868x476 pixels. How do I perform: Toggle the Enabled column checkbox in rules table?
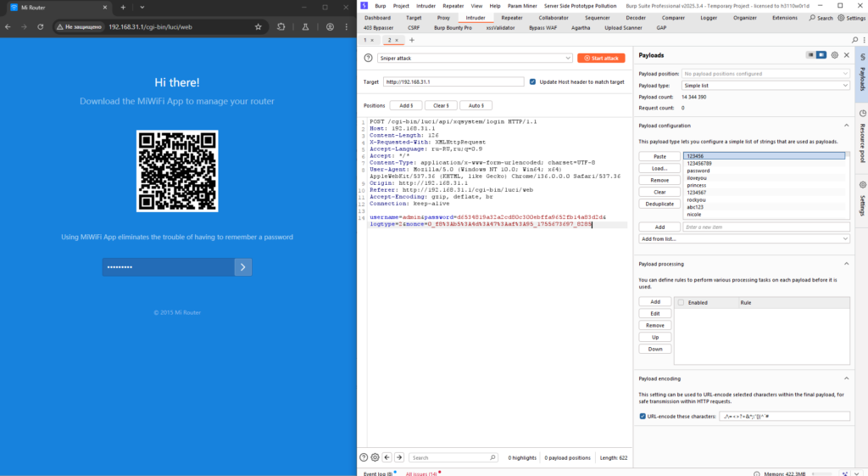click(x=681, y=303)
